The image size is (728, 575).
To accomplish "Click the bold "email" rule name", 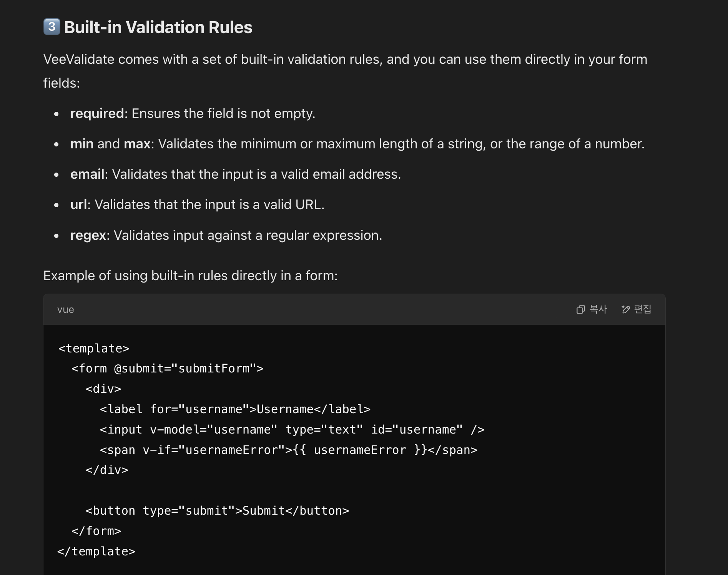I will (87, 174).
